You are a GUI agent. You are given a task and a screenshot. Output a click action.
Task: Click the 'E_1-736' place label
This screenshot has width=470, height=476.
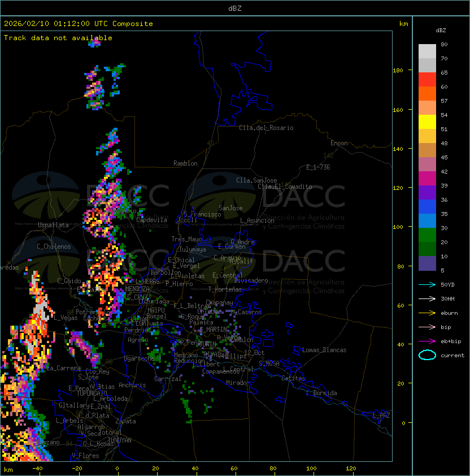[x=318, y=167]
